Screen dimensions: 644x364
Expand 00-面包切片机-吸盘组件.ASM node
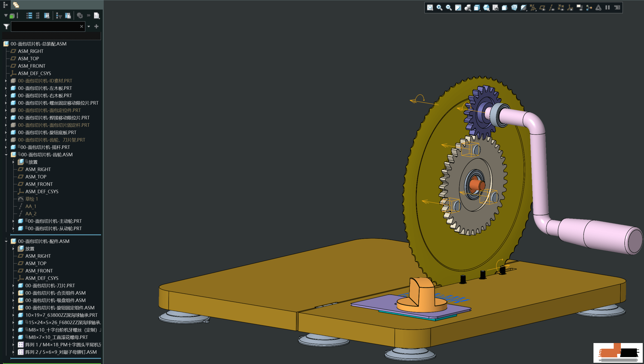(x=13, y=300)
